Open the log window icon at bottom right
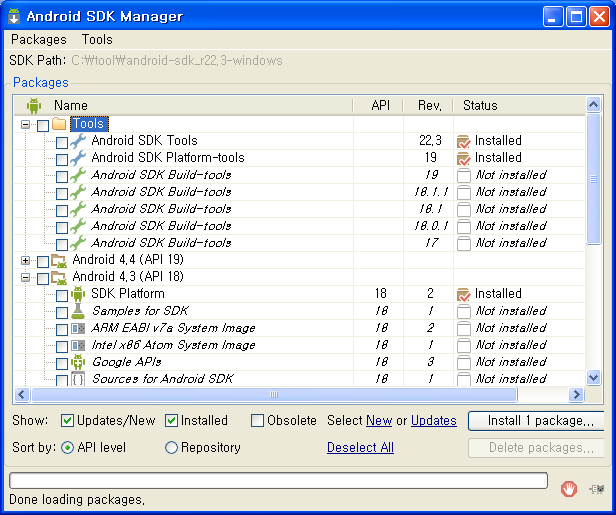Image resolution: width=616 pixels, height=515 pixels. click(596, 489)
